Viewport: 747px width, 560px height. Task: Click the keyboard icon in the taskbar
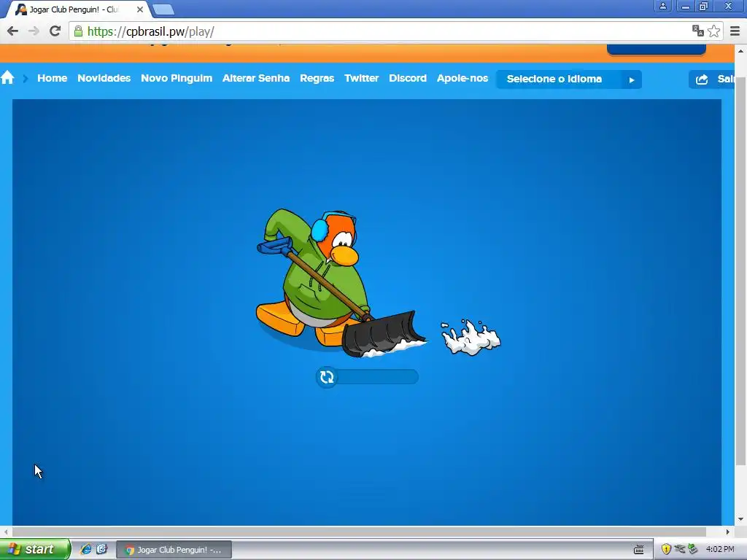tap(639, 550)
